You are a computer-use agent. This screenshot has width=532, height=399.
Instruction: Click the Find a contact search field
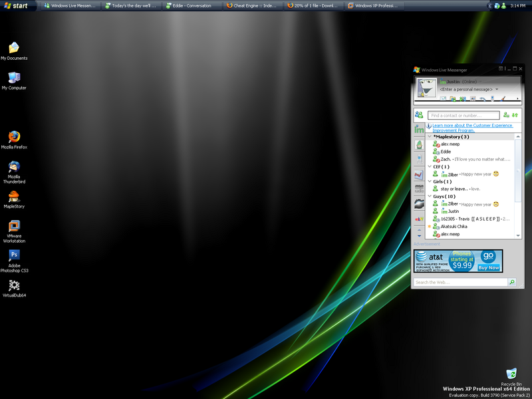pyautogui.click(x=463, y=116)
